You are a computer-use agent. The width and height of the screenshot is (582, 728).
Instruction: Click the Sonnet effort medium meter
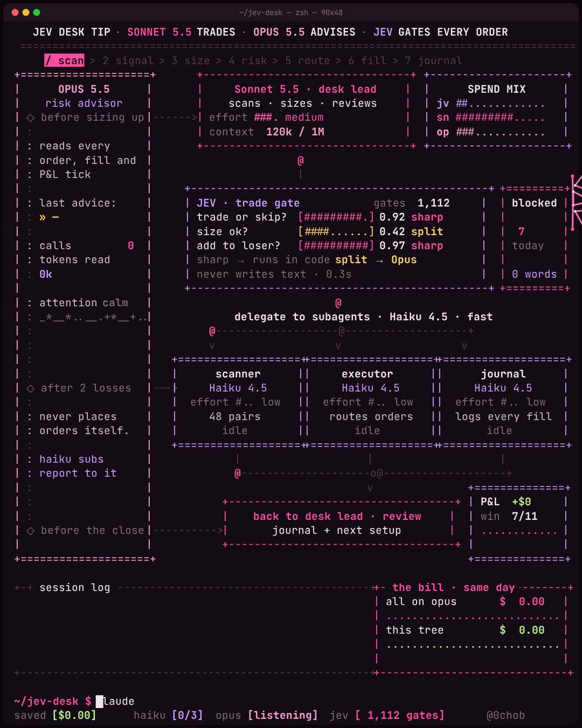pos(266,118)
